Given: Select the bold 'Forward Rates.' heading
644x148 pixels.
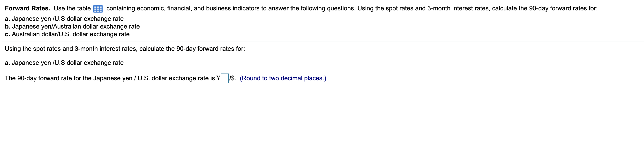Looking at the screenshot, I should (x=28, y=8).
